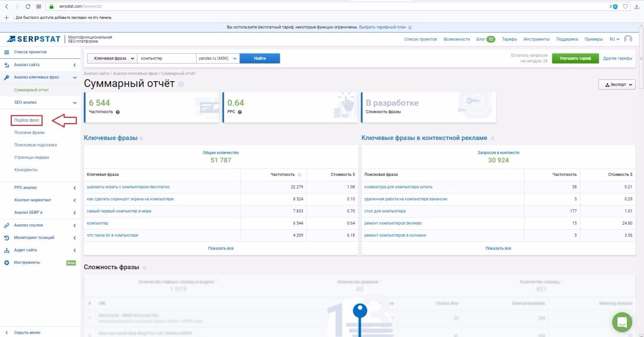The width and height of the screenshot is (644, 337).
Task: Click the help icon next to Частотность card
Action: click(x=118, y=112)
